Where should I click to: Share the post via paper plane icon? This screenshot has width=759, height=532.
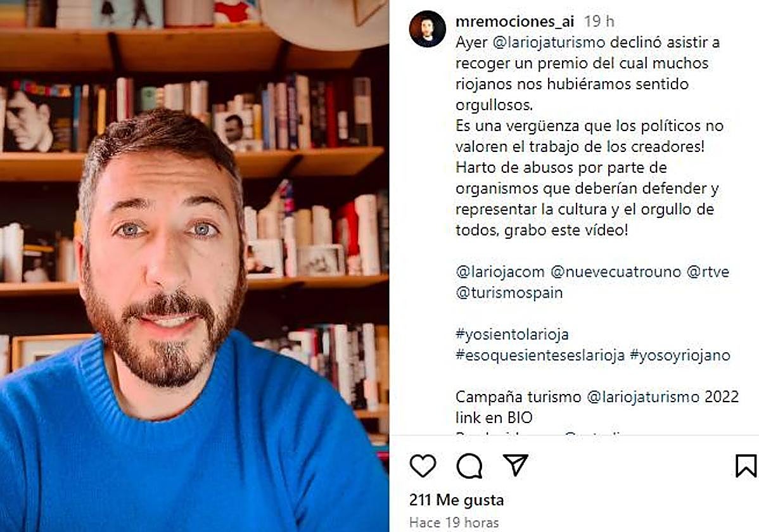[x=515, y=465]
